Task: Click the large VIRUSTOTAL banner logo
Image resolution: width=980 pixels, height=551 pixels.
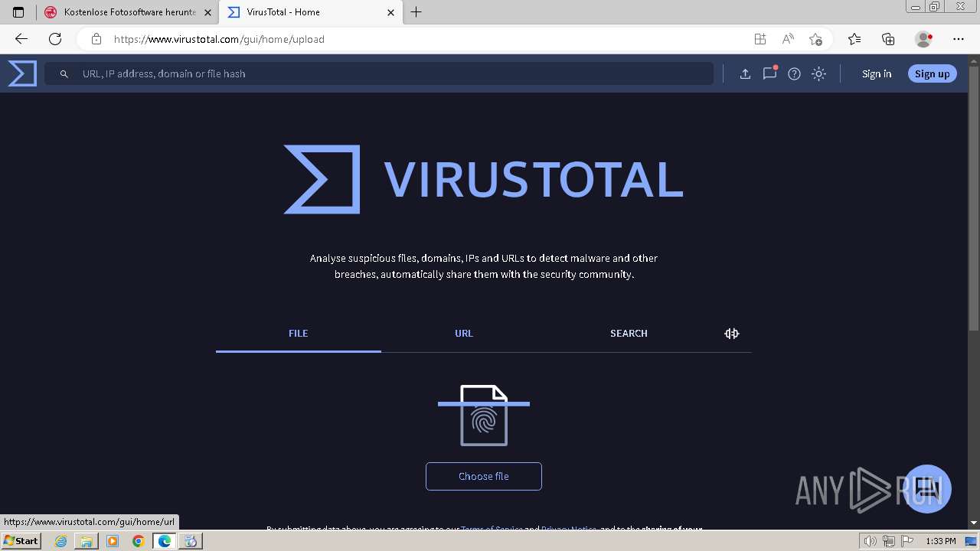Action: click(x=484, y=179)
